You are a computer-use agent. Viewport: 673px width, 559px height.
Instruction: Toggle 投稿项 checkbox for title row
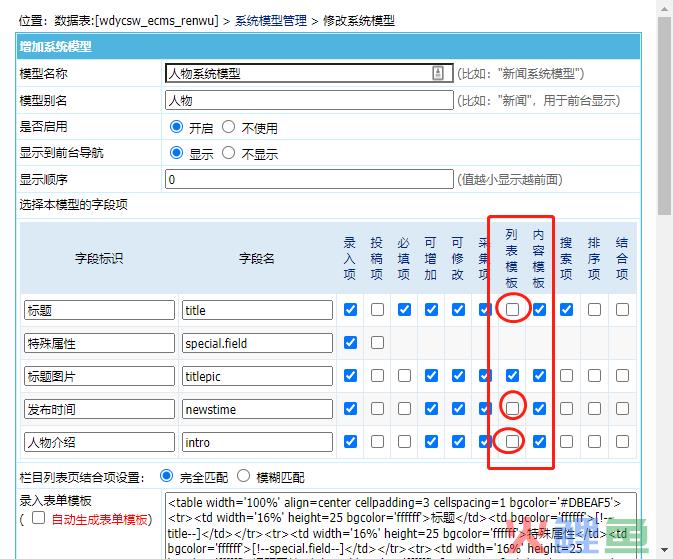click(x=377, y=310)
